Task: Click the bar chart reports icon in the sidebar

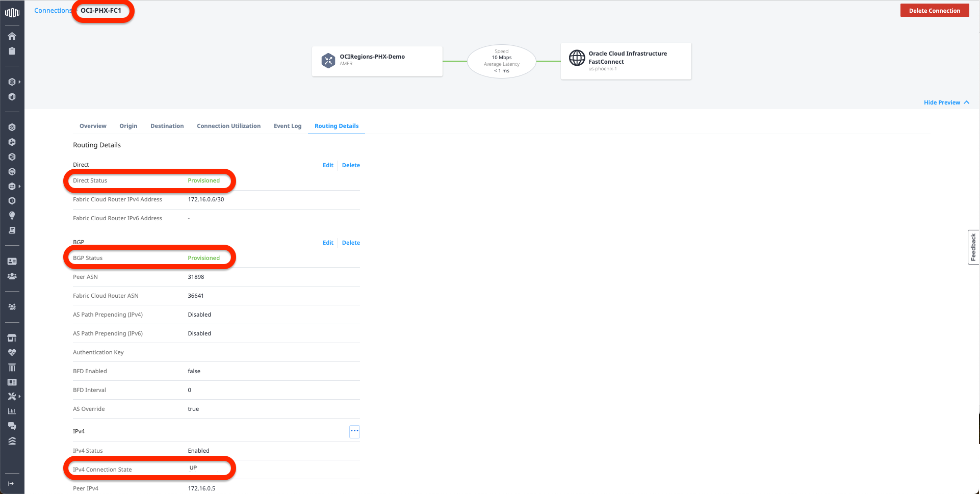Action: click(12, 411)
